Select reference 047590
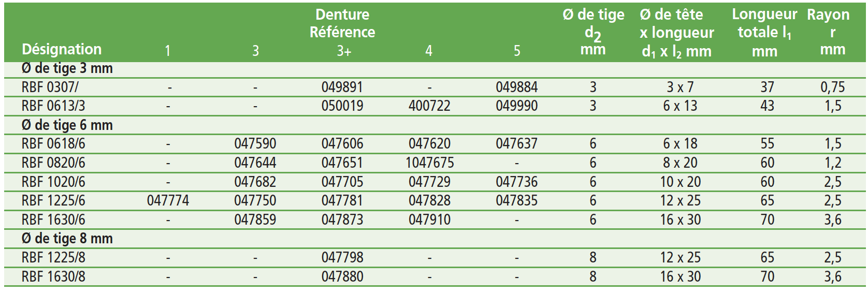Image resolution: width=868 pixels, height=293 pixels. tap(255, 144)
